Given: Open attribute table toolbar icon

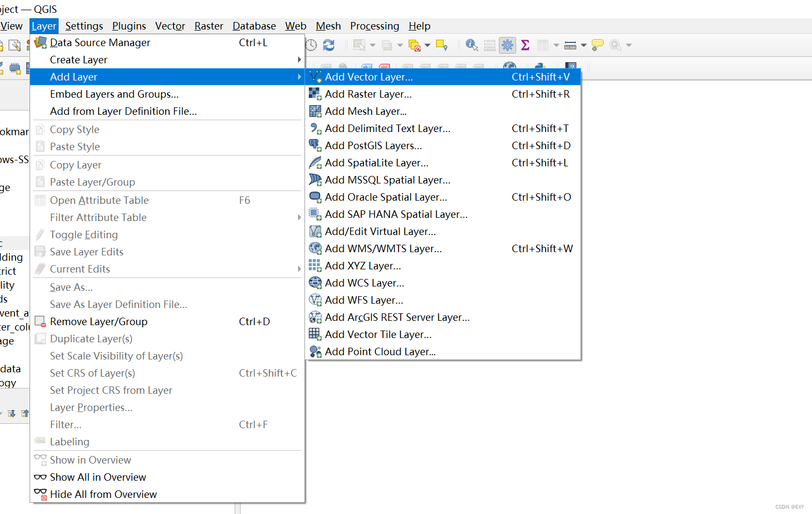Looking at the screenshot, I should coord(543,45).
